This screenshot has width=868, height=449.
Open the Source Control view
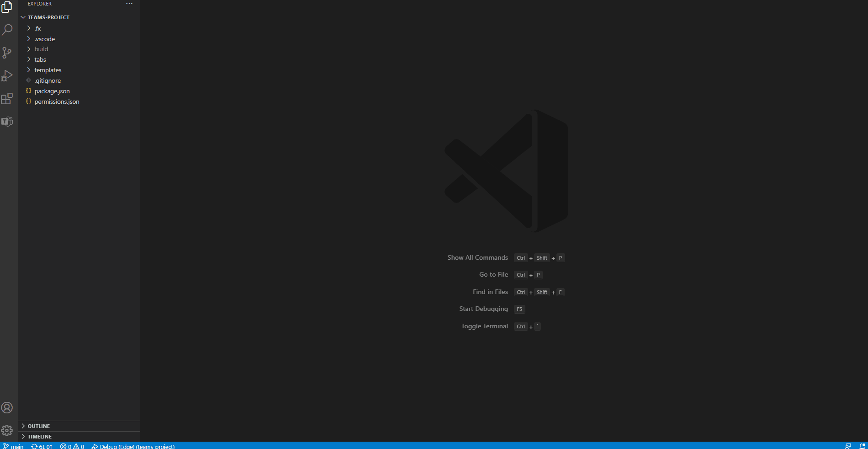click(7, 53)
